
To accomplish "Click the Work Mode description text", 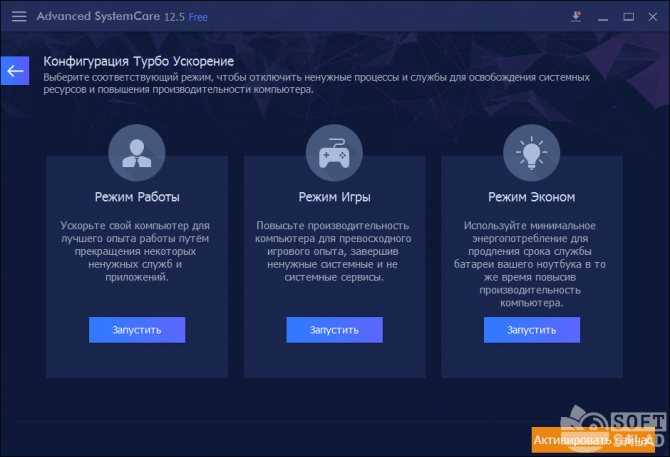I will (135, 251).
